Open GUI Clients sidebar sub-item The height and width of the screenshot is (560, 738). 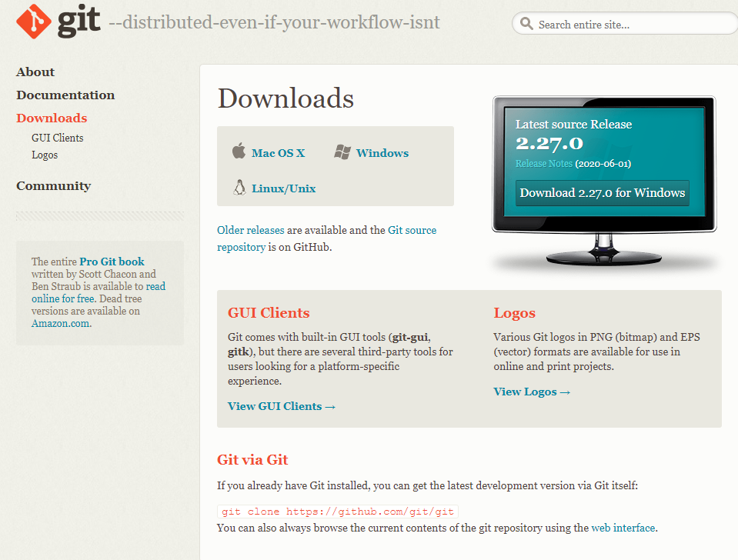pyautogui.click(x=58, y=138)
